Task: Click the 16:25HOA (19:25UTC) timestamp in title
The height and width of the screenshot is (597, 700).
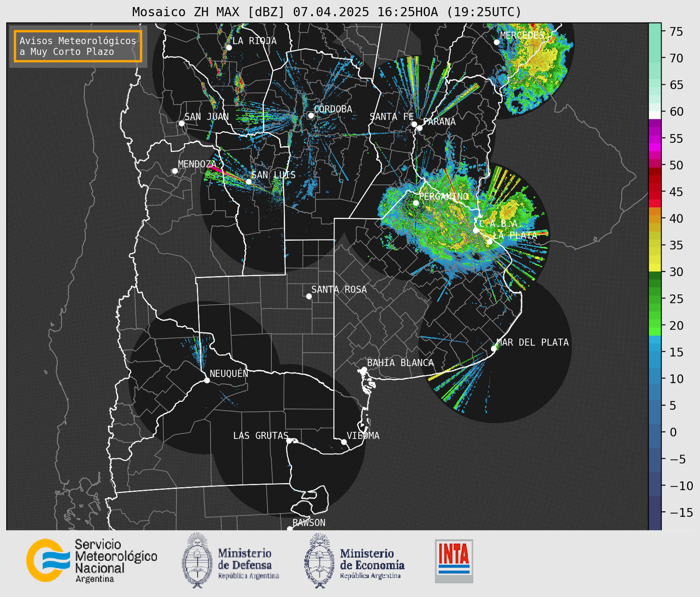Action: click(449, 12)
